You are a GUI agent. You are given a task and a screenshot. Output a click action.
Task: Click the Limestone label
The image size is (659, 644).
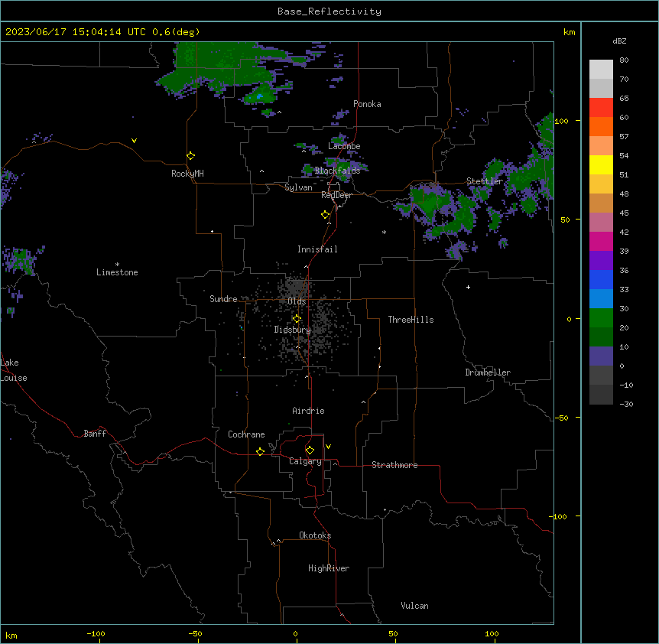coord(117,272)
